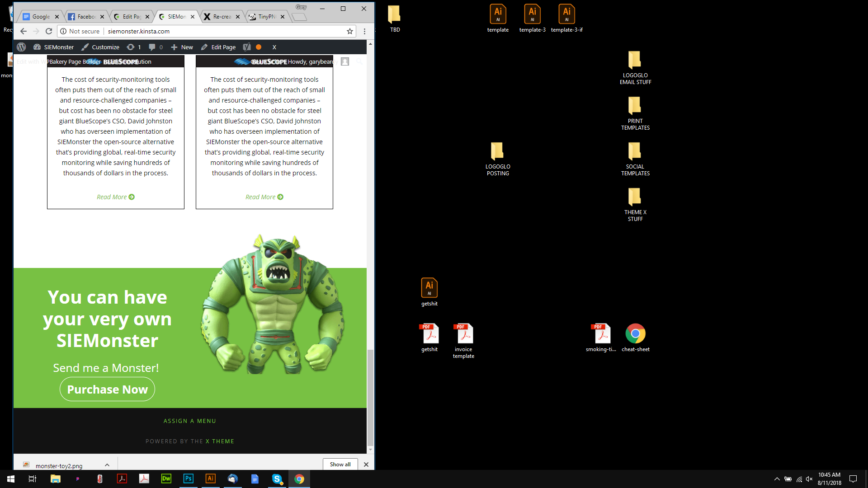The width and height of the screenshot is (868, 488).
Task: Bookmark this page with the star icon
Action: click(x=349, y=31)
